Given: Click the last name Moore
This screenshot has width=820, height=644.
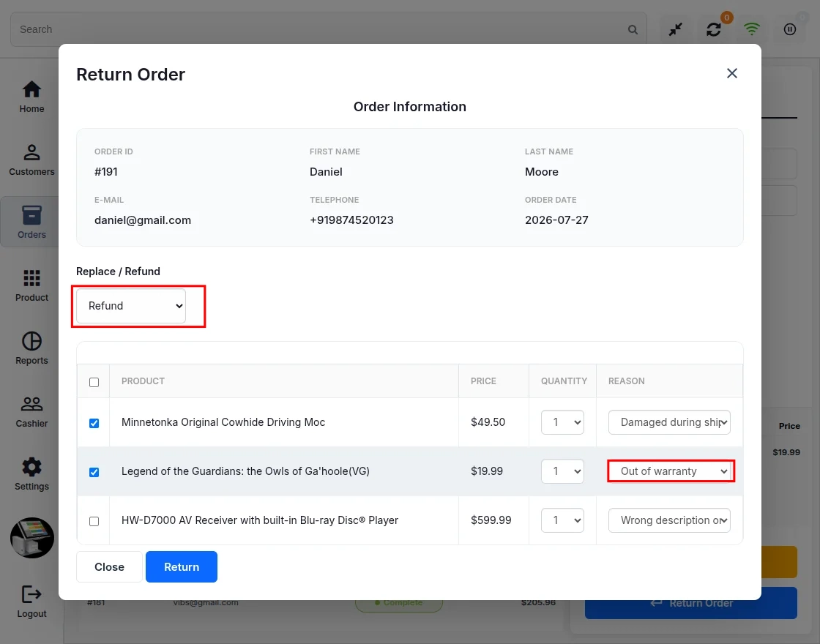Looking at the screenshot, I should 541,171.
